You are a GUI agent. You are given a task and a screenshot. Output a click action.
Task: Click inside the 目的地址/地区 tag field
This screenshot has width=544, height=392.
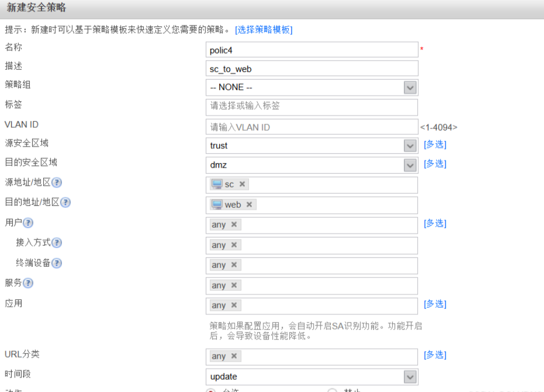tap(312, 205)
